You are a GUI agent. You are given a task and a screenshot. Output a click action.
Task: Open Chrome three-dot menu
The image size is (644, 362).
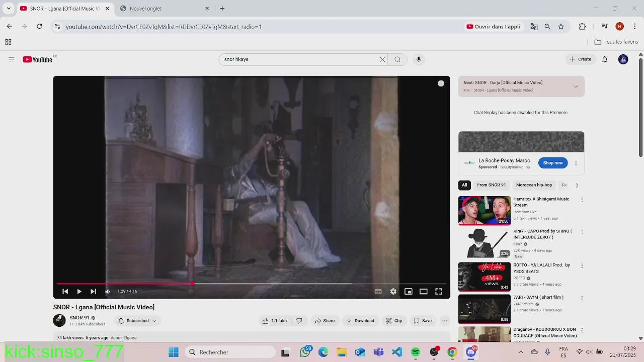click(x=635, y=27)
